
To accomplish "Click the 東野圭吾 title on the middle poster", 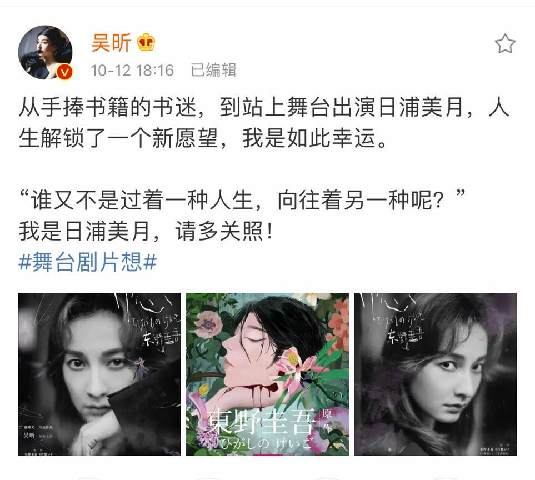I will (261, 422).
